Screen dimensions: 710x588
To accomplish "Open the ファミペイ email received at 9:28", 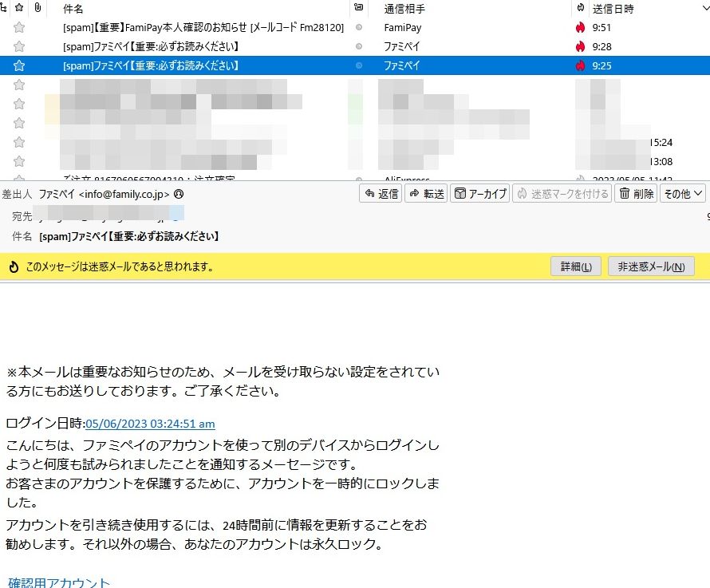I will click(x=355, y=46).
